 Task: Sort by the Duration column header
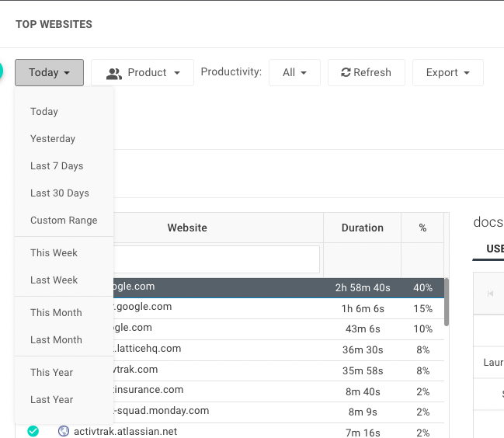click(362, 228)
